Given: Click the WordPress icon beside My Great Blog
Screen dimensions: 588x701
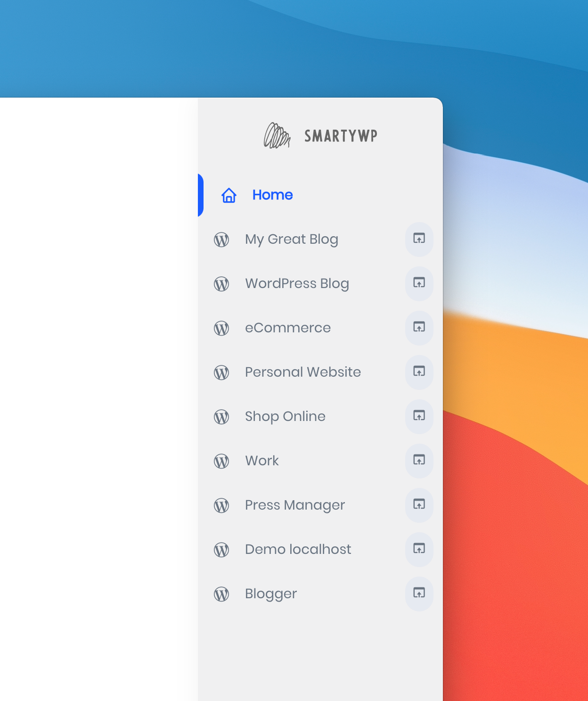Looking at the screenshot, I should click(221, 240).
